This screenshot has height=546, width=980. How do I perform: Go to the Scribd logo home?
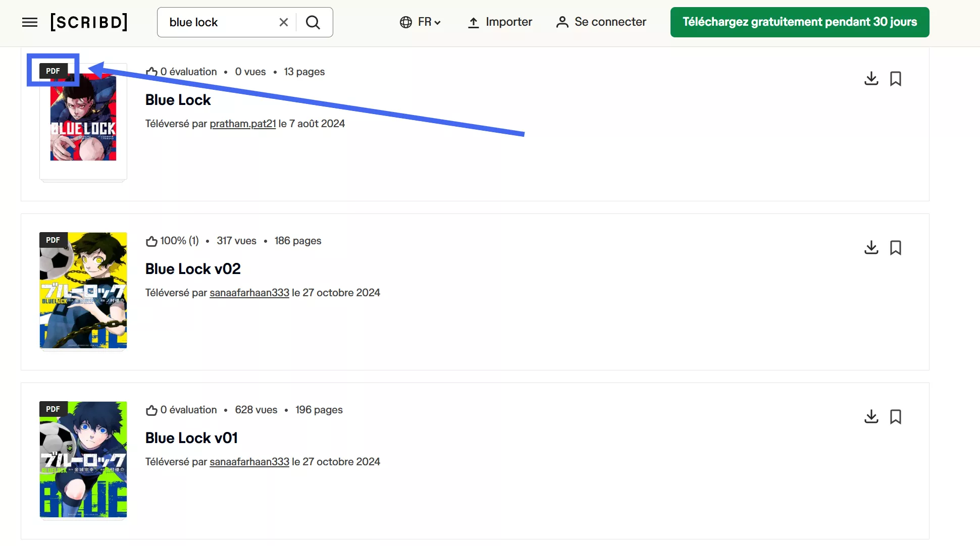click(x=89, y=22)
